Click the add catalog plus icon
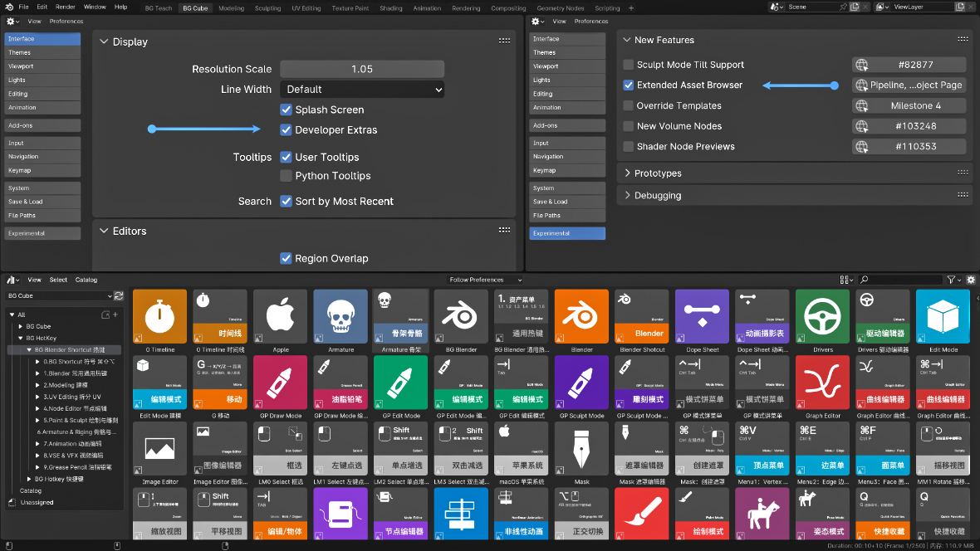The height and width of the screenshot is (551, 980). click(x=115, y=315)
